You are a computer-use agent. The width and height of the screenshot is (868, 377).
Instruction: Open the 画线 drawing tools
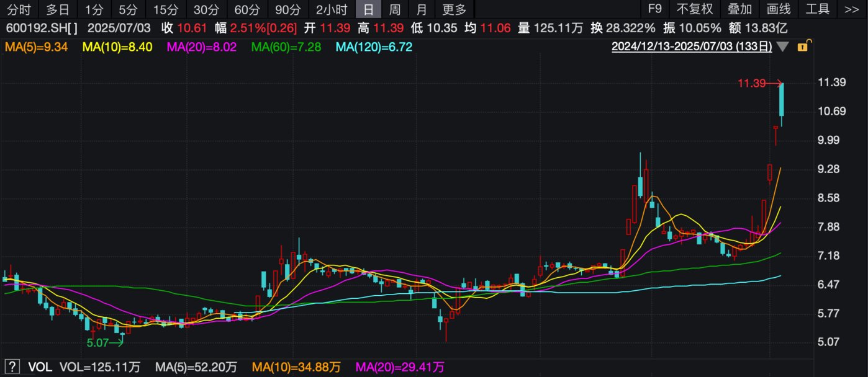pyautogui.click(x=779, y=9)
